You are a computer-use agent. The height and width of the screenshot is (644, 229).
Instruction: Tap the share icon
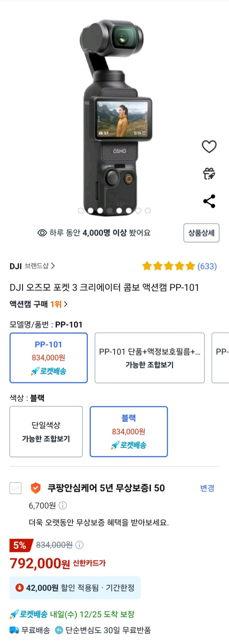click(x=209, y=201)
